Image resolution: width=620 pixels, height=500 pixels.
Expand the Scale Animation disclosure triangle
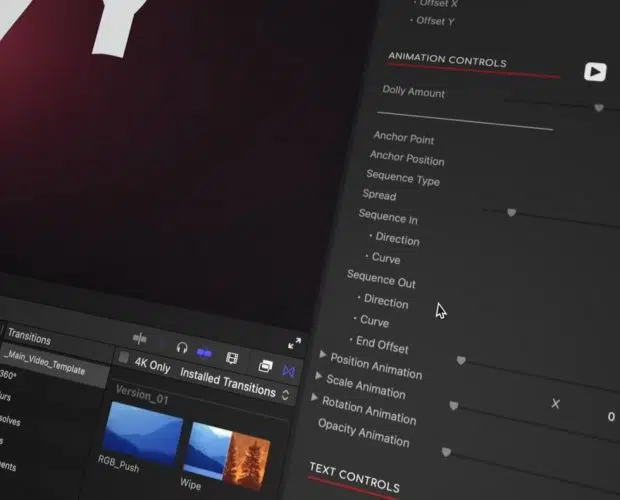pyautogui.click(x=318, y=376)
